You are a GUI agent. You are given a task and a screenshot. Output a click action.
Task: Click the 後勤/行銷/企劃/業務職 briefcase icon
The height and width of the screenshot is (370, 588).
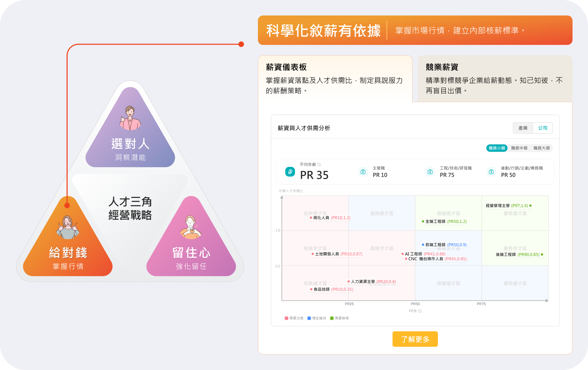[491, 172]
